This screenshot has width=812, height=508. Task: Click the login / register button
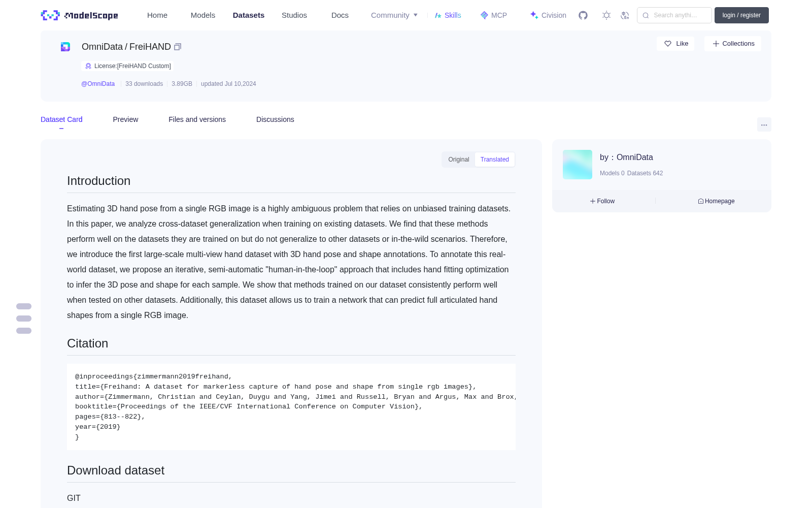[741, 15]
